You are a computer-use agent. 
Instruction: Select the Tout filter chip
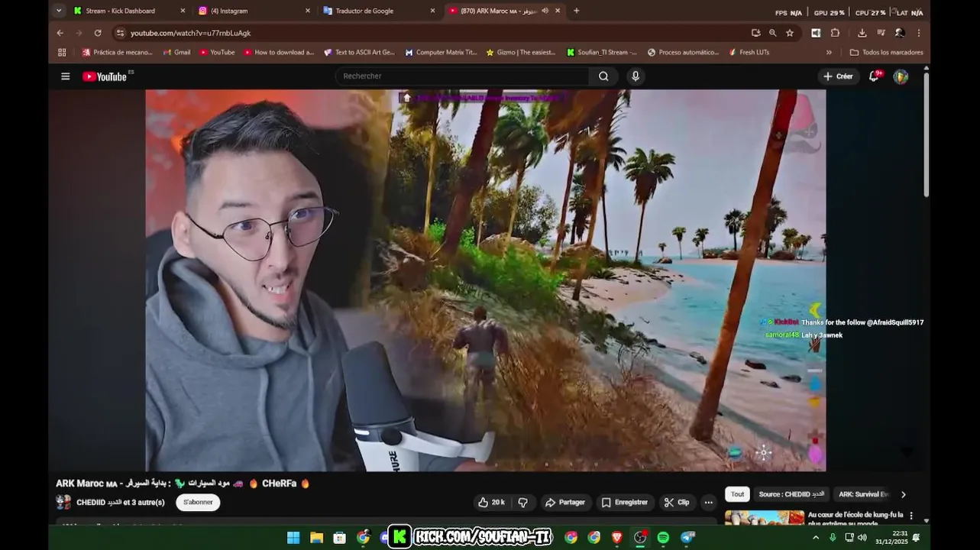pyautogui.click(x=737, y=494)
